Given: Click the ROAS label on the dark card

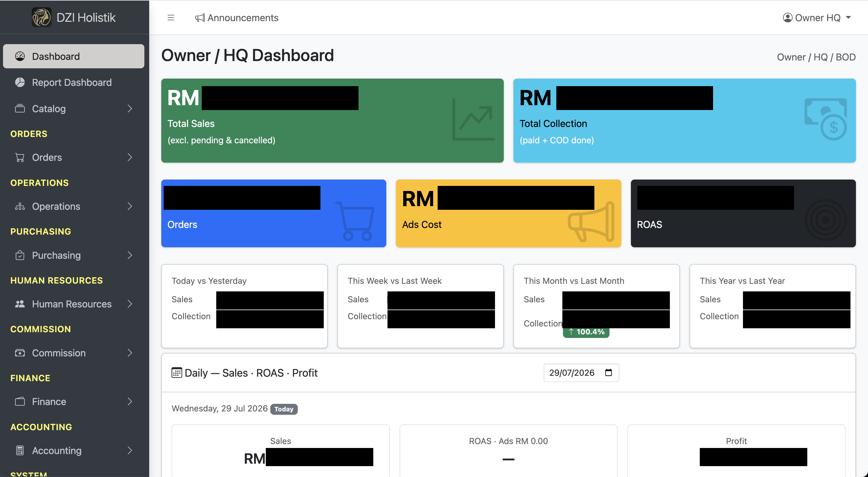Looking at the screenshot, I should tap(649, 224).
